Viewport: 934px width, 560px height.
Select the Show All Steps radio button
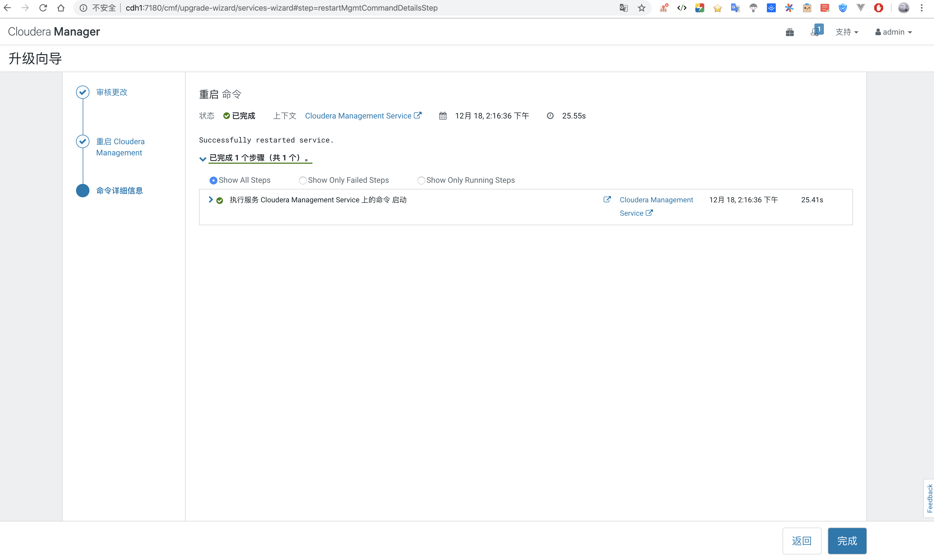[213, 180]
